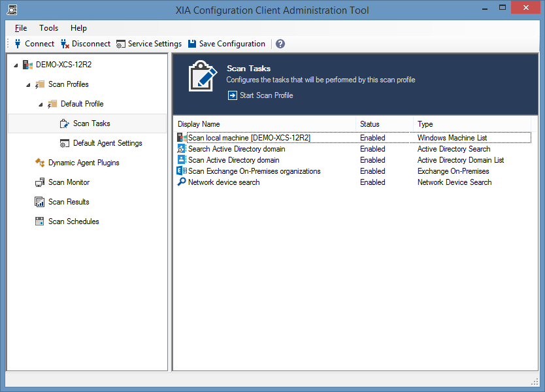Click Enabled status of Scan local machine row
545x392 pixels.
point(372,138)
